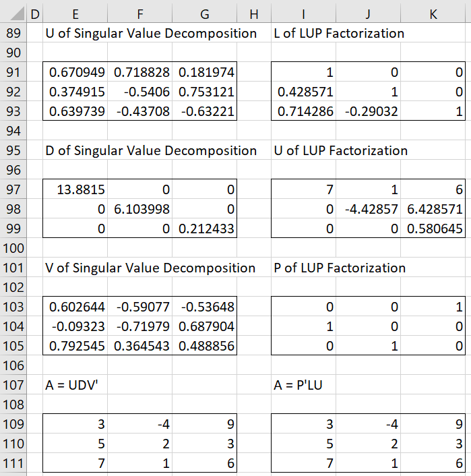The image size is (471, 476).
Task: Select the cell containing 0.792545
Action: point(75,346)
